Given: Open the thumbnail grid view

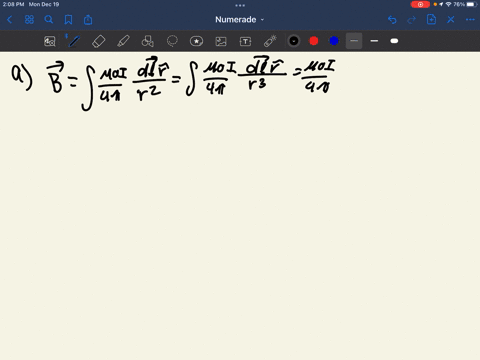Looking at the screenshot, I should 29,20.
